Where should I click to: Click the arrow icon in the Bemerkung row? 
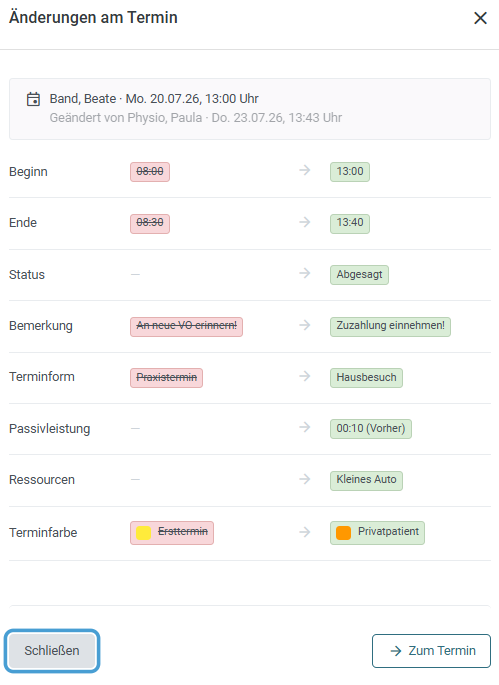point(305,325)
